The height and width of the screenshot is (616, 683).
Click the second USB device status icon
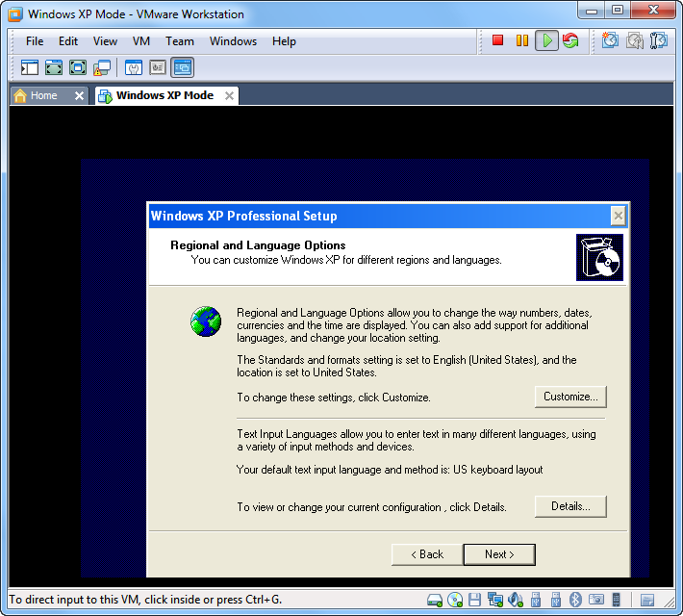(555, 601)
